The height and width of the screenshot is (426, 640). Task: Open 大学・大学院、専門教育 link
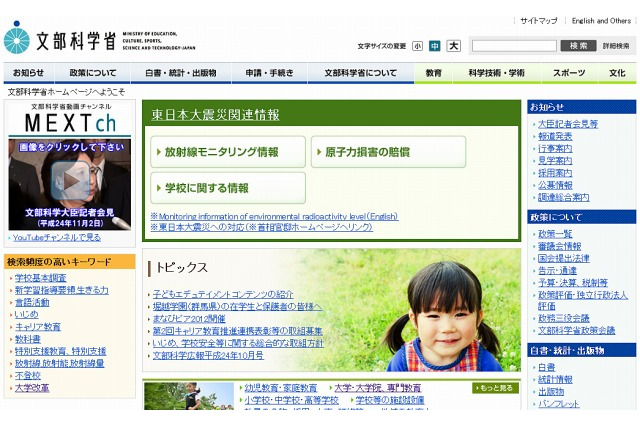378,388
